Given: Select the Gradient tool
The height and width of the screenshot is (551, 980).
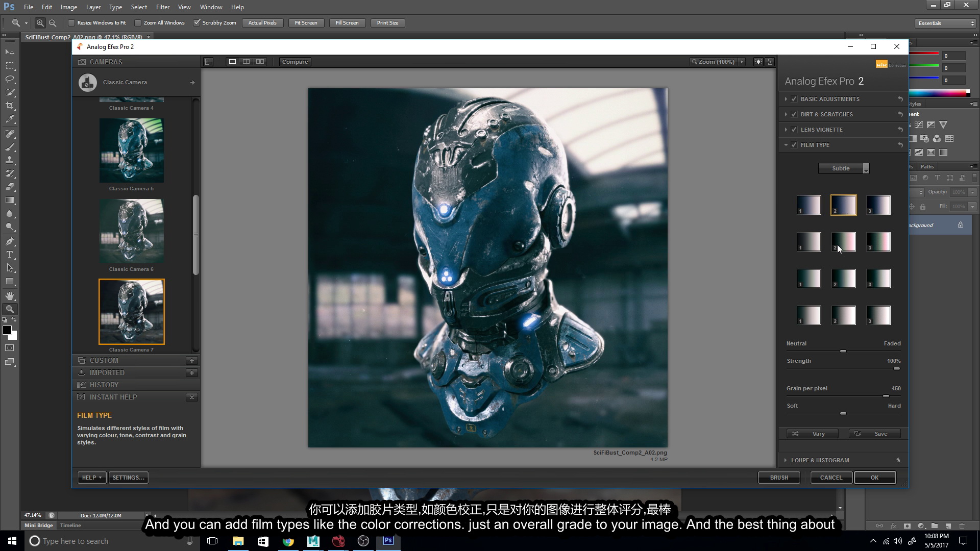Looking at the screenshot, I should tap(10, 201).
